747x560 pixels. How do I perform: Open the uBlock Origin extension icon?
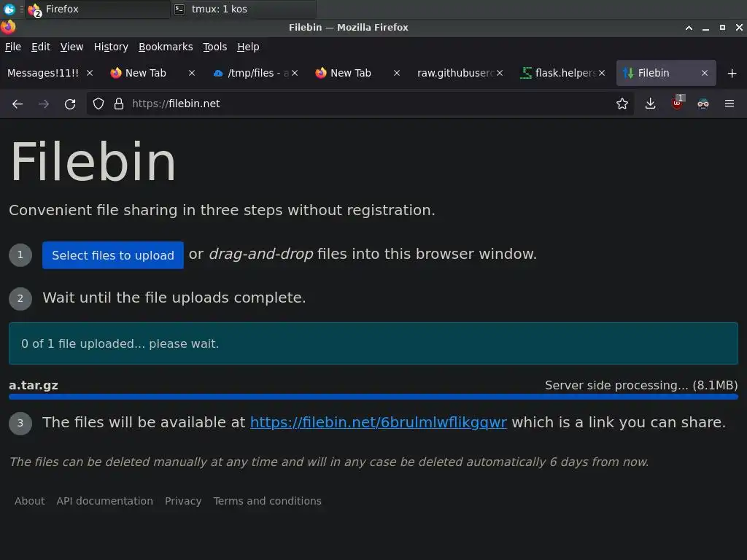(677, 103)
